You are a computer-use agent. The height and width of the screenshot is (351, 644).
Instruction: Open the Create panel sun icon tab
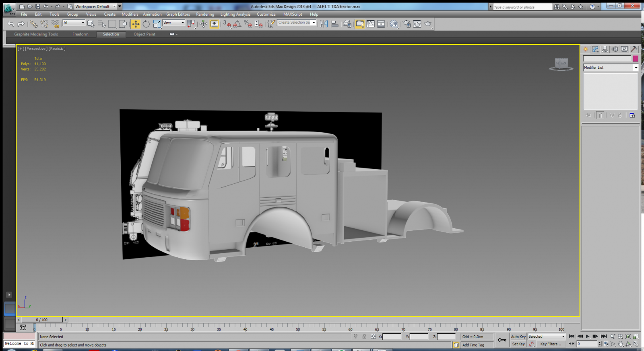click(586, 49)
